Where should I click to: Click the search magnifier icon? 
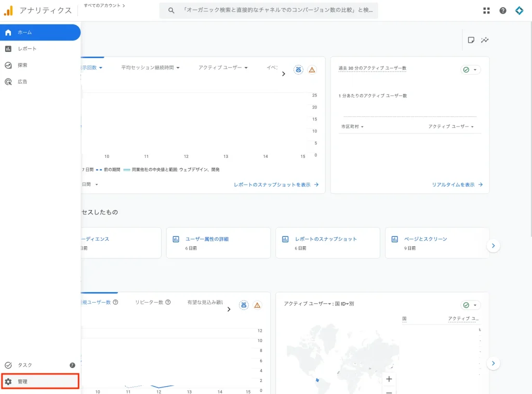[x=171, y=10]
